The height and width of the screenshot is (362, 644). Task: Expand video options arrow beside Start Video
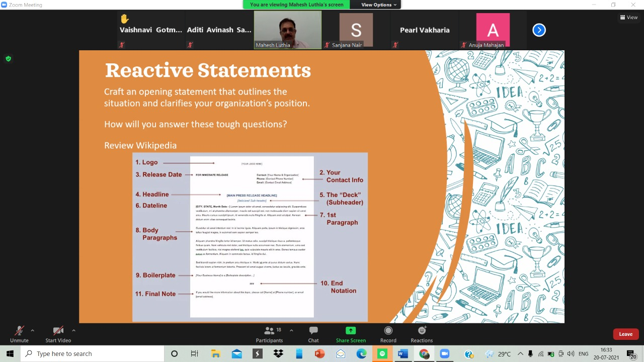point(73,330)
